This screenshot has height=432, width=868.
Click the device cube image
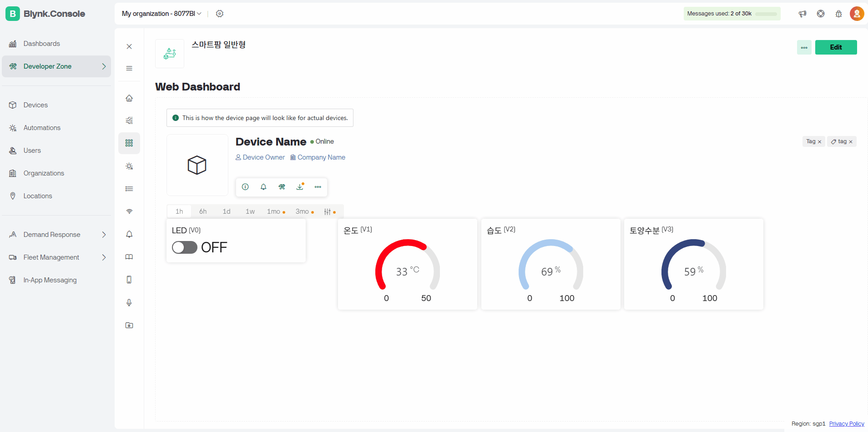tap(197, 165)
